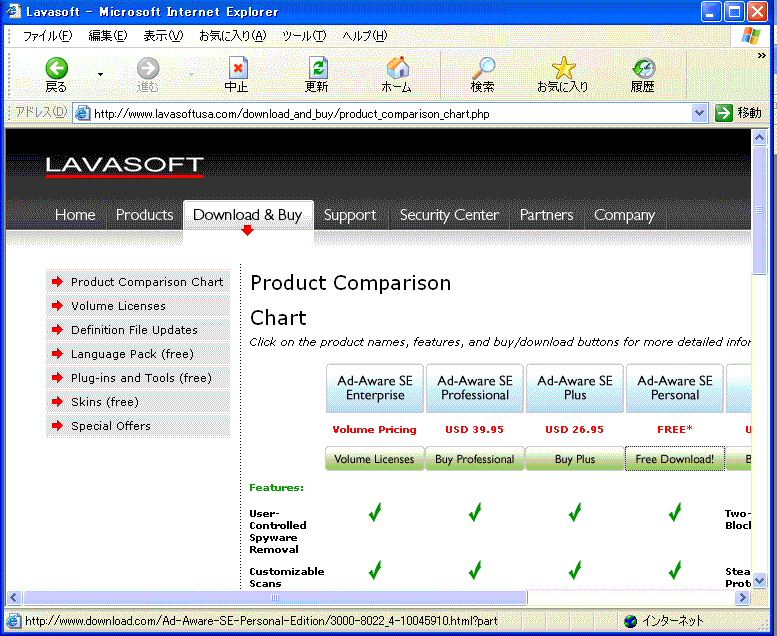
Task: Open Volume Licenses sidebar link
Action: pyautogui.click(x=118, y=306)
